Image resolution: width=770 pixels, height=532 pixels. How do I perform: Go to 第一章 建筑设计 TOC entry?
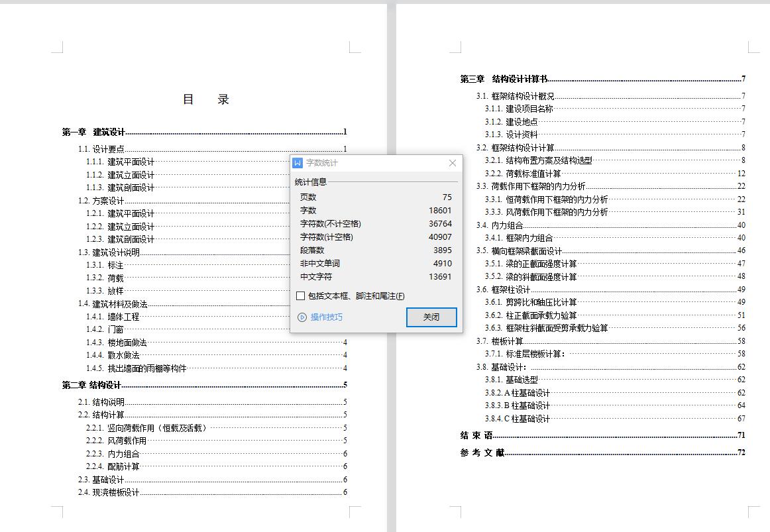point(204,132)
